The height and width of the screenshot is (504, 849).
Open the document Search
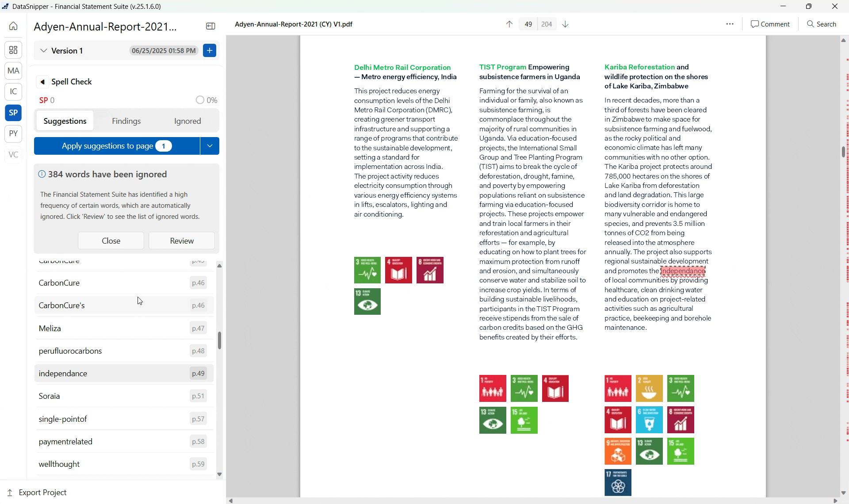(822, 24)
